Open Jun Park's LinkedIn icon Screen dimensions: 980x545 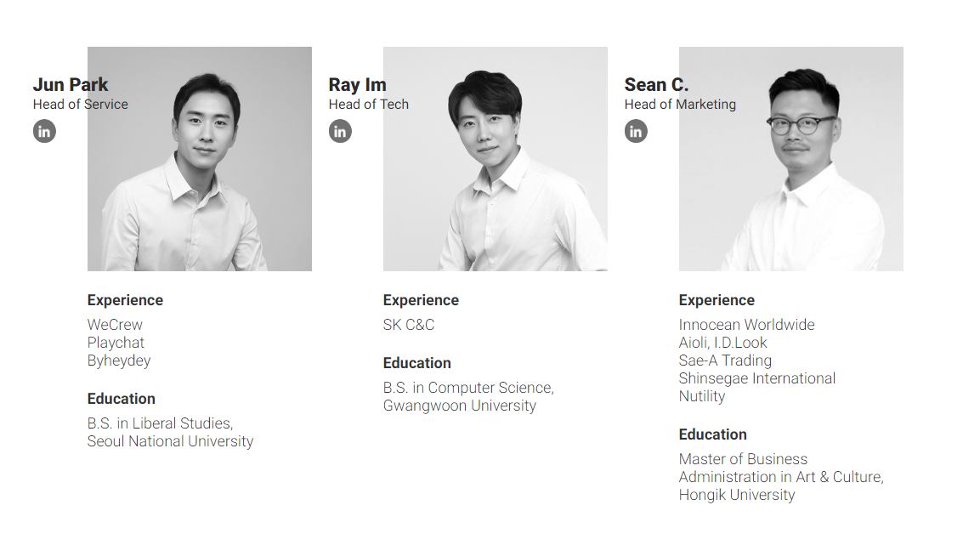[x=44, y=131]
